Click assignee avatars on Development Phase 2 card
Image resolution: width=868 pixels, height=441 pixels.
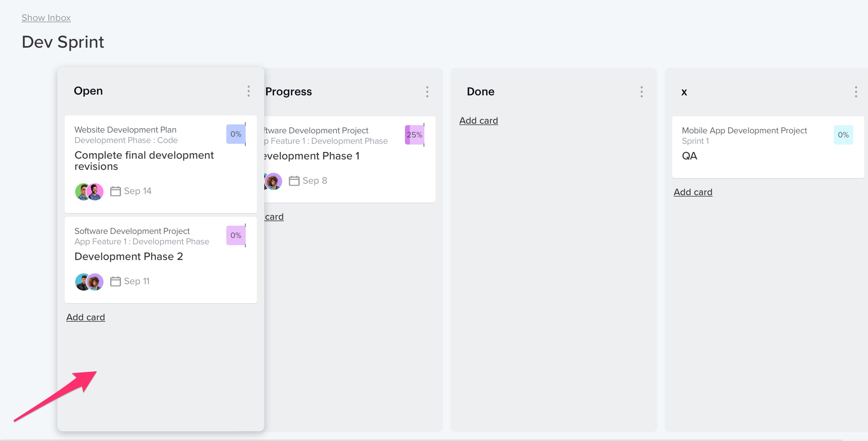[x=89, y=282]
